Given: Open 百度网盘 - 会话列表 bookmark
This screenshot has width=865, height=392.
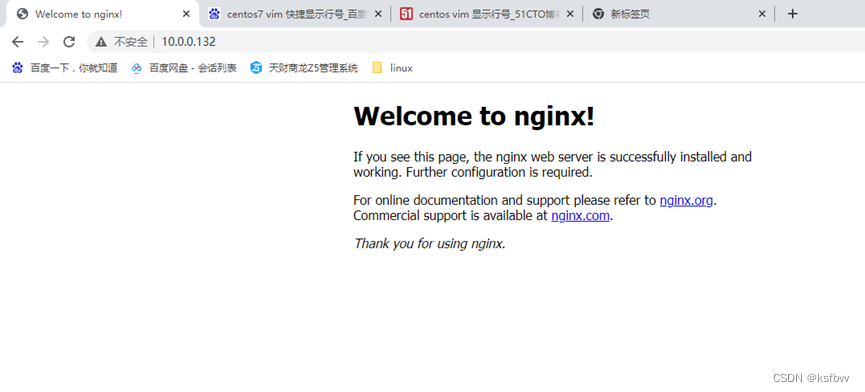Looking at the screenshot, I should [184, 68].
